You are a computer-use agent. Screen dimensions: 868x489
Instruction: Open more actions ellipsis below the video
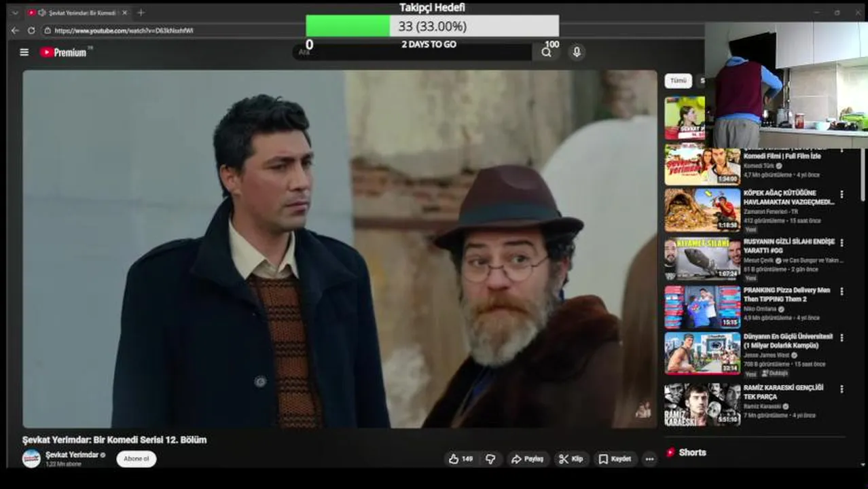(x=649, y=459)
